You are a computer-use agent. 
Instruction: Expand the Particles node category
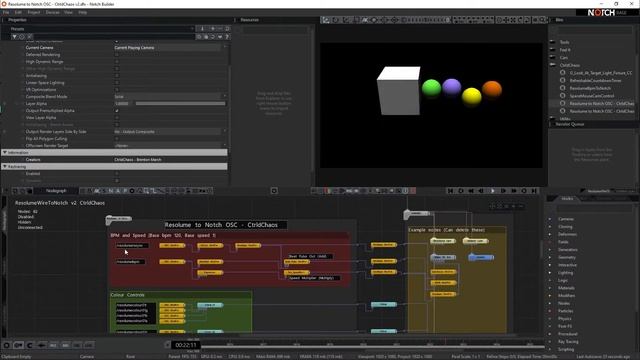(550, 311)
